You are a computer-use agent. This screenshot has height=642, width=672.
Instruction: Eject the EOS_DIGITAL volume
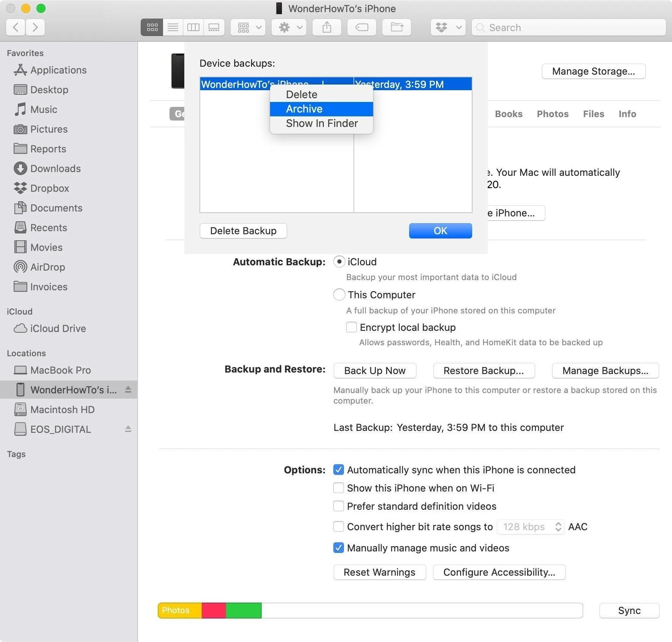click(128, 429)
